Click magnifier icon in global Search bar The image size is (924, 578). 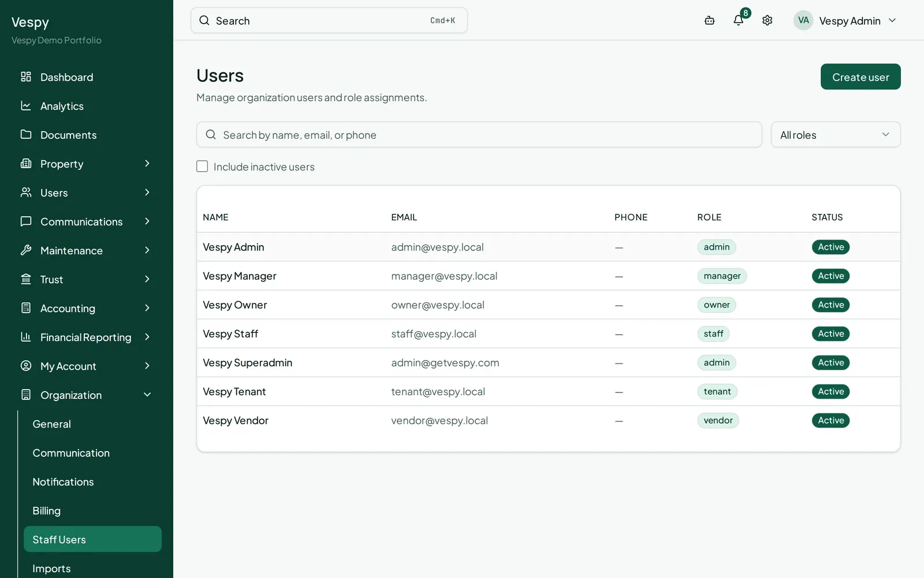point(204,20)
